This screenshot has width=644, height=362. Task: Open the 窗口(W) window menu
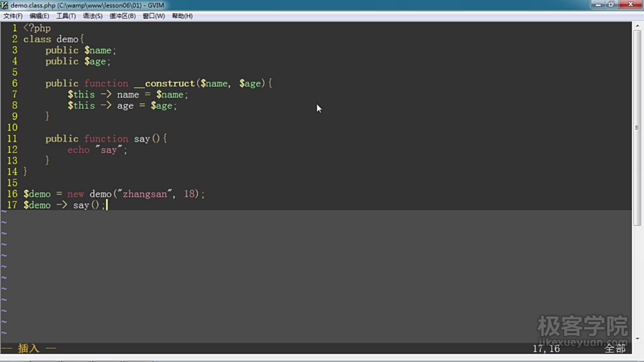[154, 16]
